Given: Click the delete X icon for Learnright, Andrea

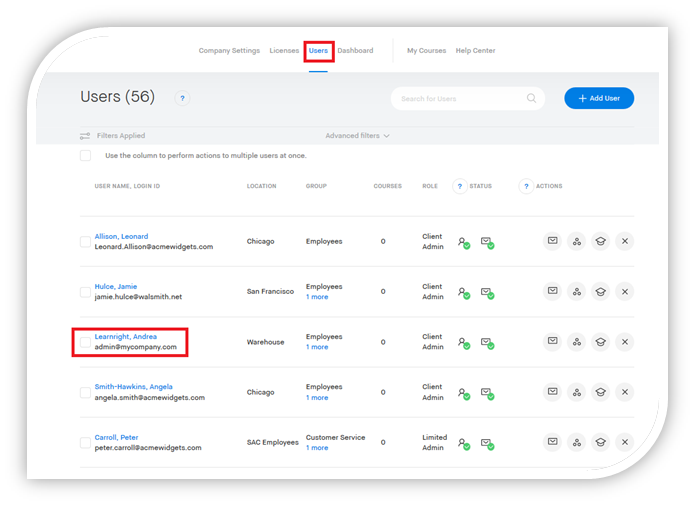Looking at the screenshot, I should click(x=625, y=342).
